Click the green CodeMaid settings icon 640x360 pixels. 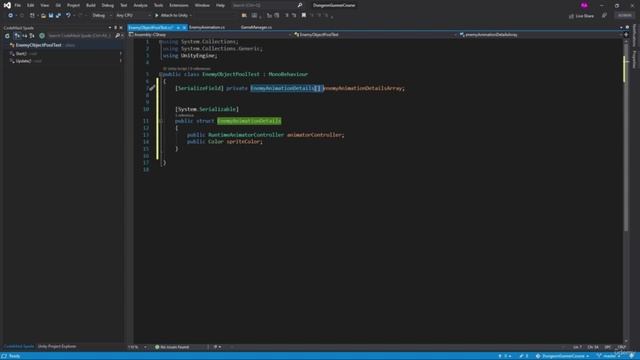coord(42,36)
